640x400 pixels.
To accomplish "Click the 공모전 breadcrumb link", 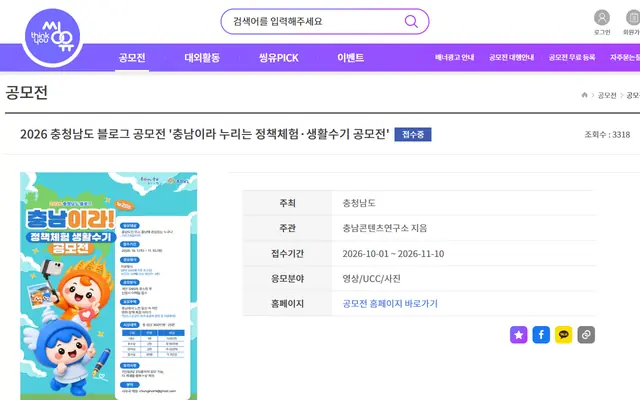I will (x=607, y=95).
